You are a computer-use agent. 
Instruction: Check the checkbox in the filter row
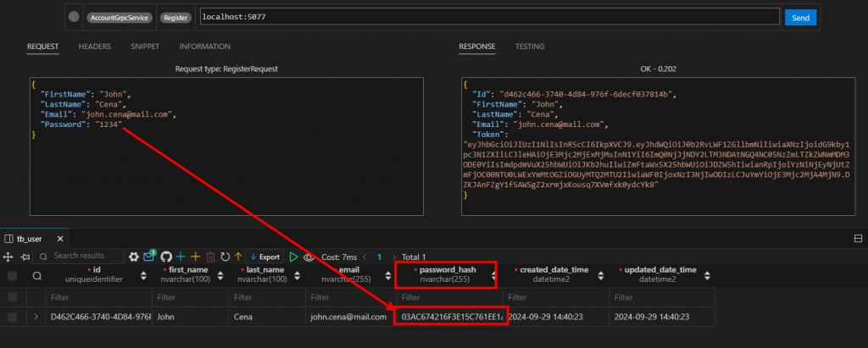pyautogui.click(x=12, y=297)
